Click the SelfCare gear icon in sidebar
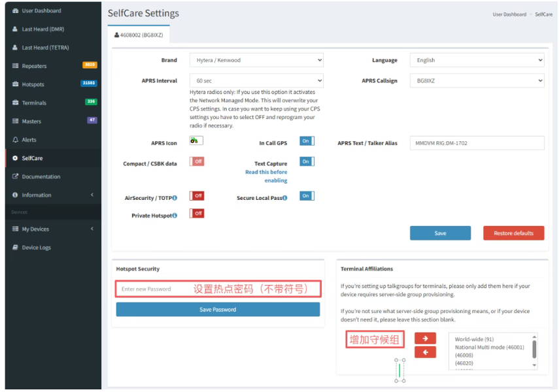This screenshot has width=559, height=392. pos(16,158)
